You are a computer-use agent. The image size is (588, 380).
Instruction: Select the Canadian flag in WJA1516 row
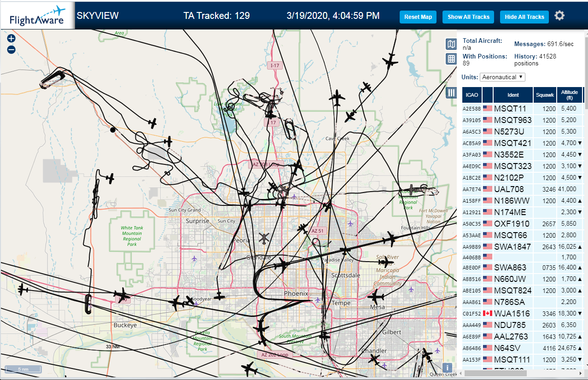pyautogui.click(x=488, y=313)
